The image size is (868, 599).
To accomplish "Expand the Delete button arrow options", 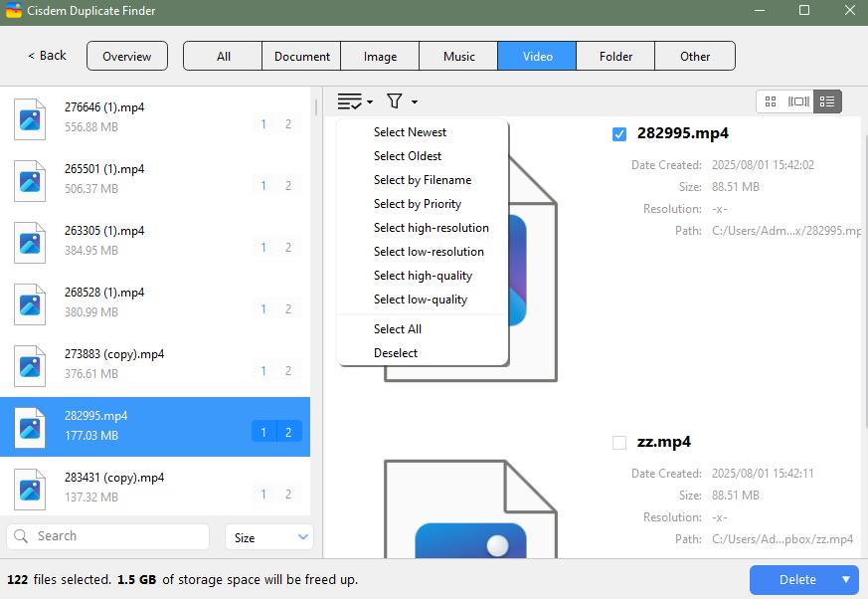I will point(846,580).
